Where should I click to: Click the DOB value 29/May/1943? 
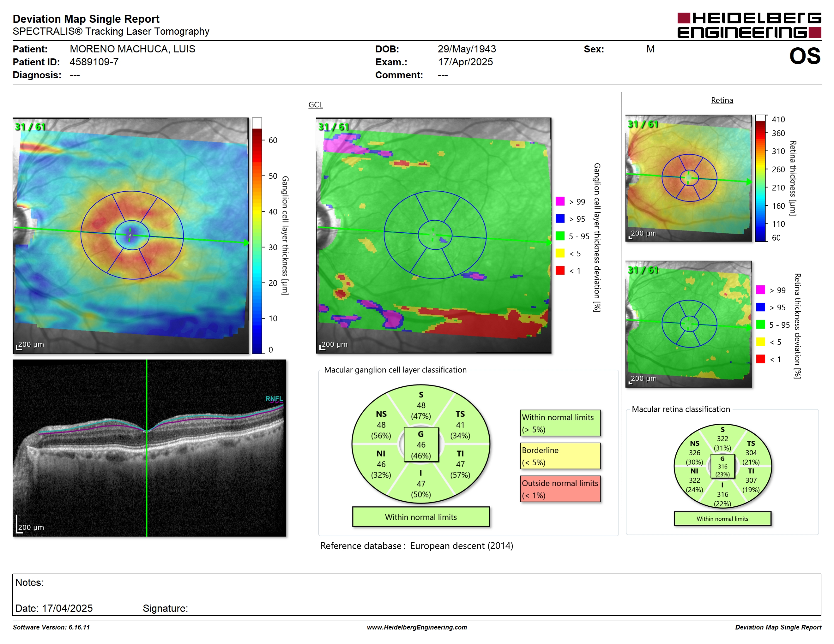coord(467,49)
